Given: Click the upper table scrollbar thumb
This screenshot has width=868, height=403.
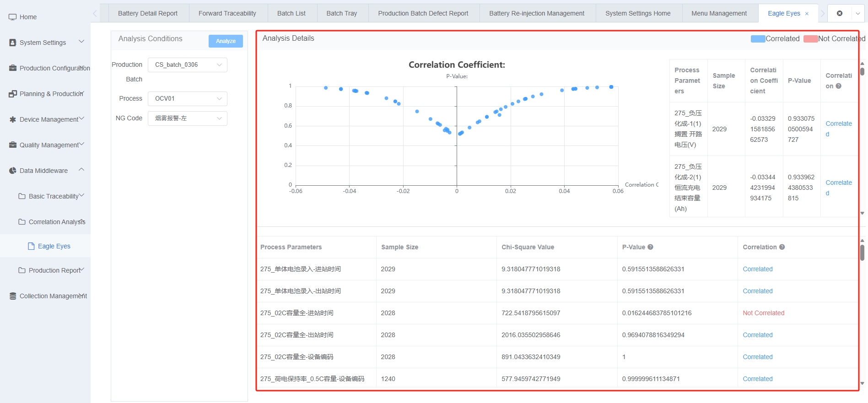Looking at the screenshot, I should pos(862,71).
